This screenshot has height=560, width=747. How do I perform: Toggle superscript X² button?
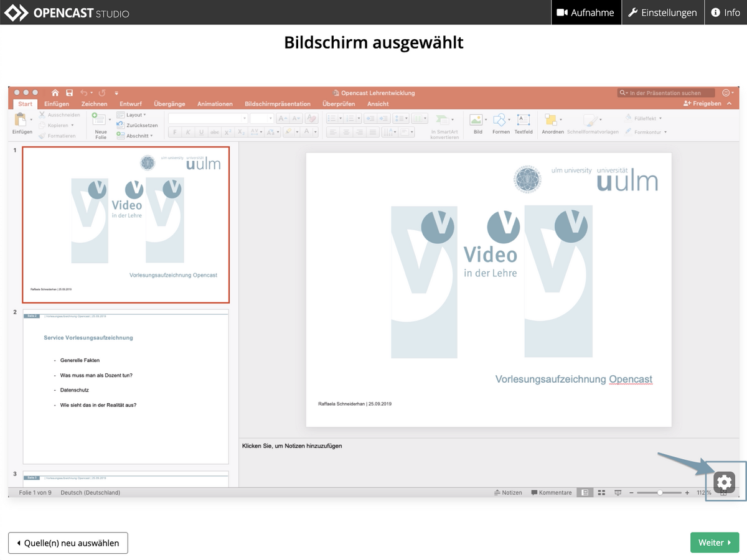click(x=228, y=132)
